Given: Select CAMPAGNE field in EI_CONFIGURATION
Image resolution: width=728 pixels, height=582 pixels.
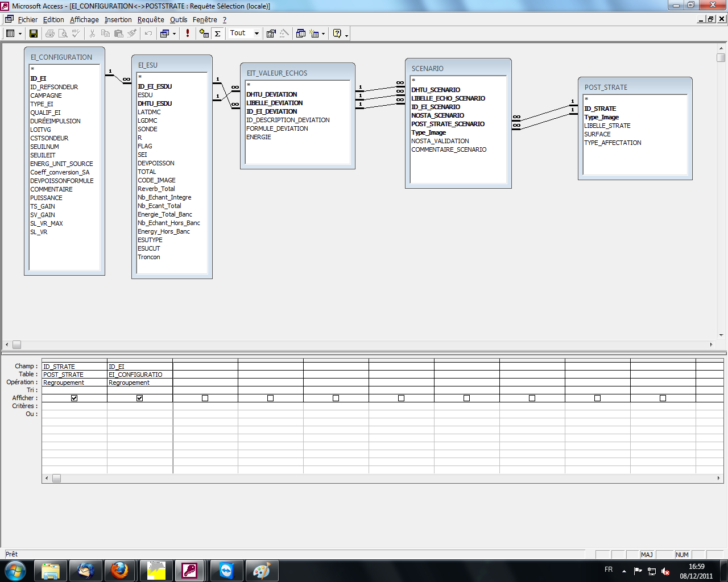Looking at the screenshot, I should click(x=46, y=95).
